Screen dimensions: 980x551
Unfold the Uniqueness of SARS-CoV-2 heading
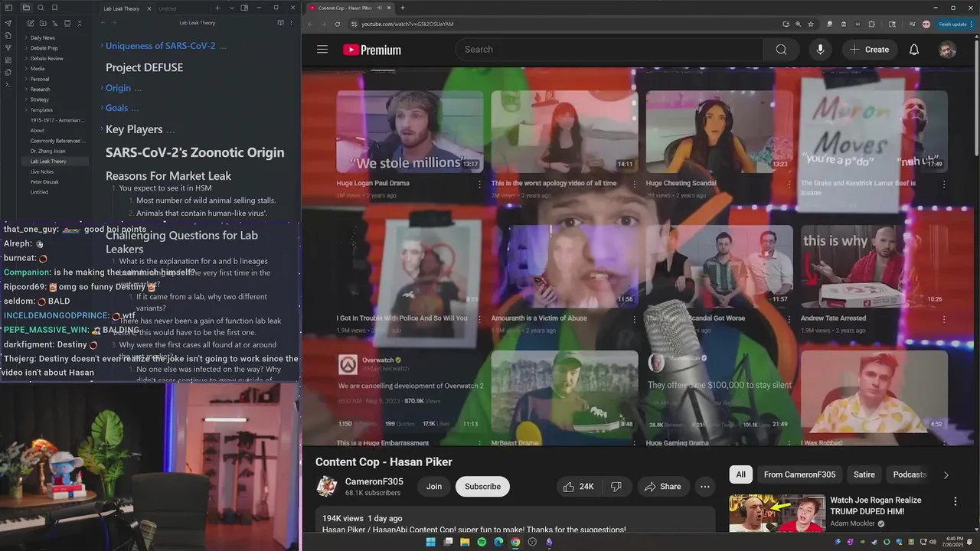[102, 46]
